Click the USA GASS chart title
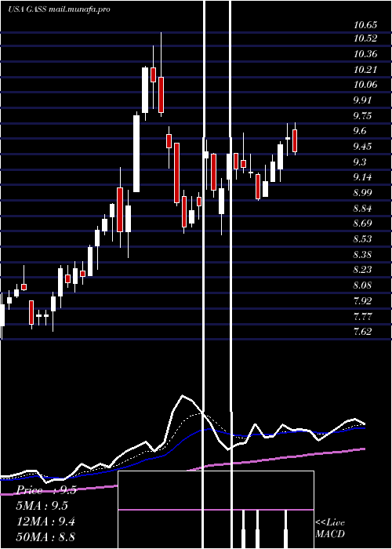Viewport: 392px width, 549px height. pyautogui.click(x=59, y=9)
